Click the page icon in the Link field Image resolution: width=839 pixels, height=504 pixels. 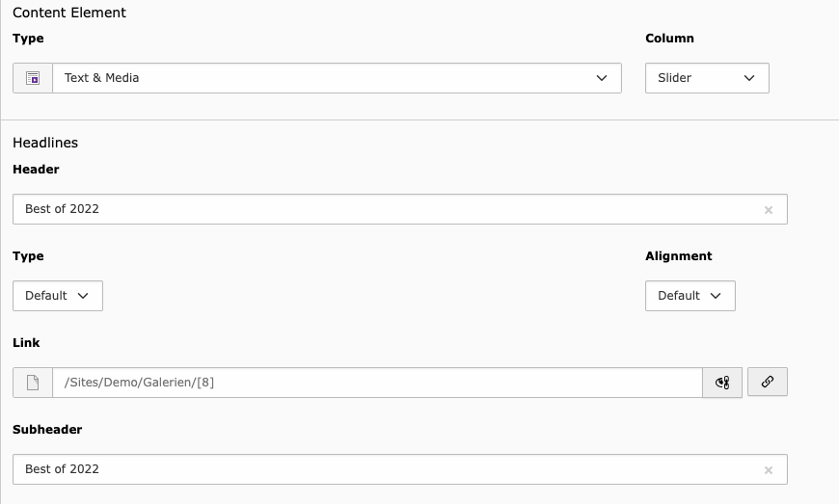[x=33, y=383]
